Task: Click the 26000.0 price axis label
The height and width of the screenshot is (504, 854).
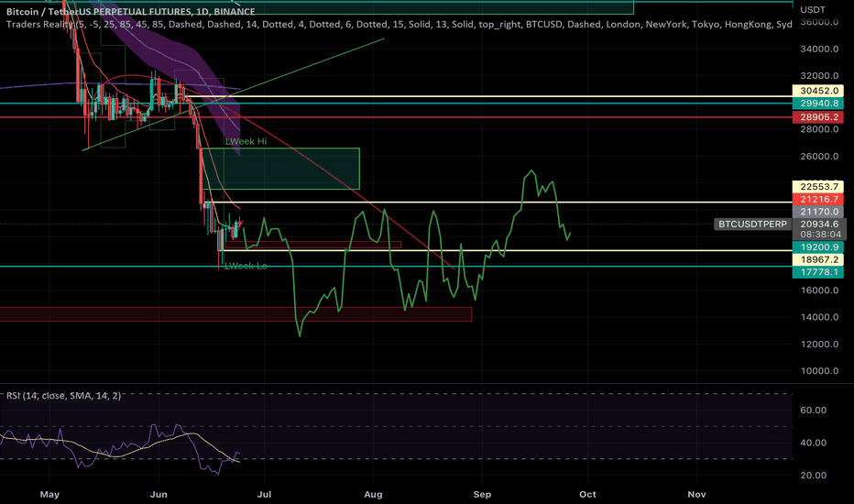Action: [818, 157]
